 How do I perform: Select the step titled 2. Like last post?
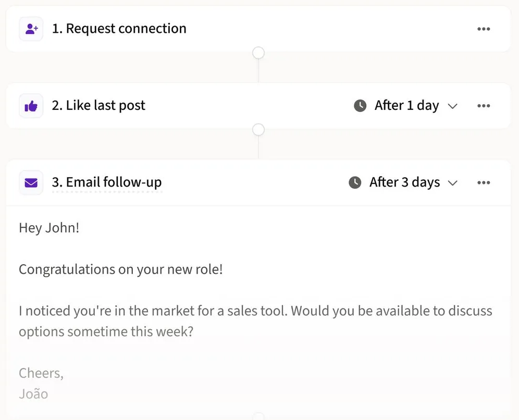click(98, 106)
